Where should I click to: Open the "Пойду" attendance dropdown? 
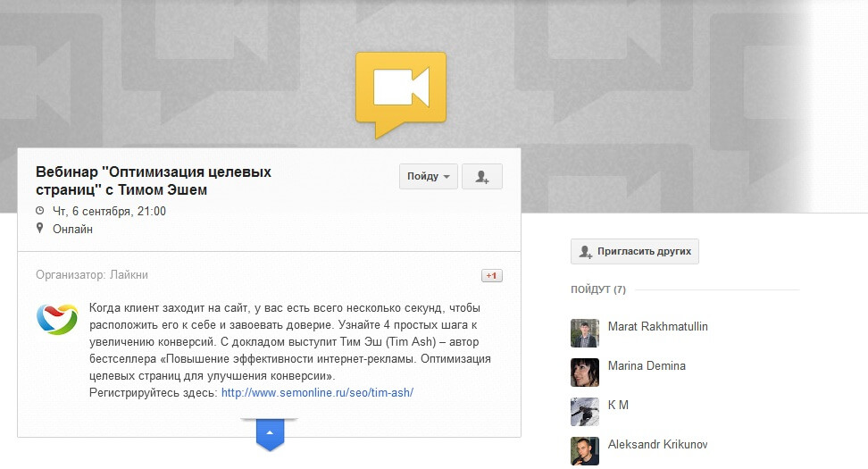click(x=428, y=177)
